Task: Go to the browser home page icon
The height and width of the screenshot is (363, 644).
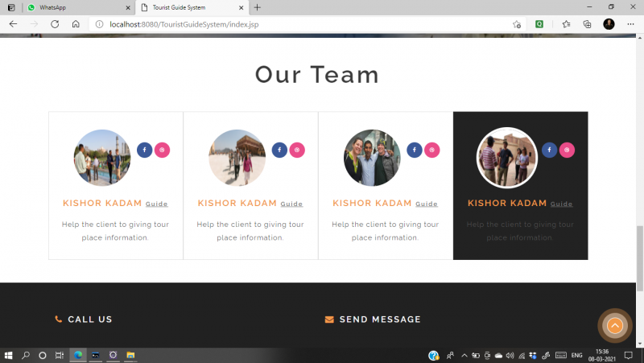Action: pyautogui.click(x=76, y=24)
